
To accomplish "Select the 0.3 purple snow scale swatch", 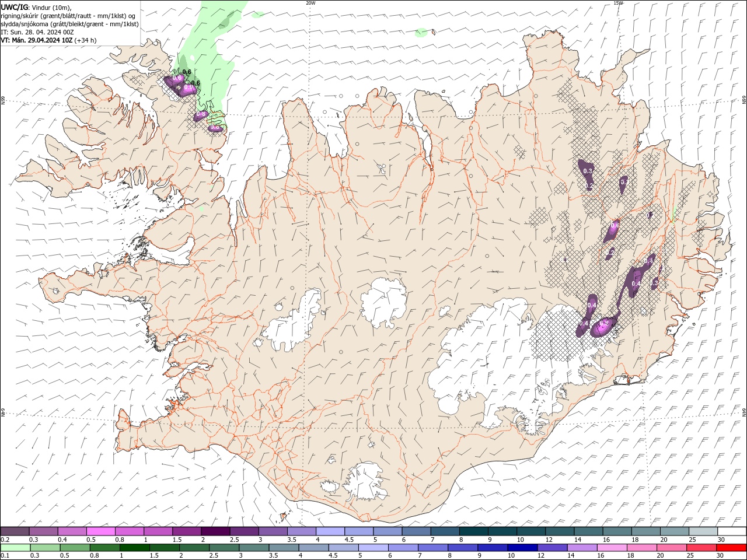I will [x=43, y=531].
